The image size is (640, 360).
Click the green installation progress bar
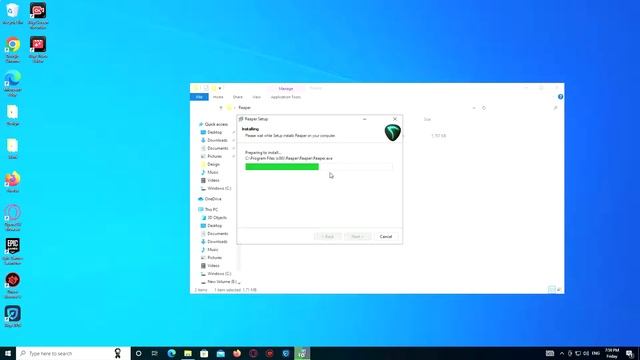click(x=319, y=167)
